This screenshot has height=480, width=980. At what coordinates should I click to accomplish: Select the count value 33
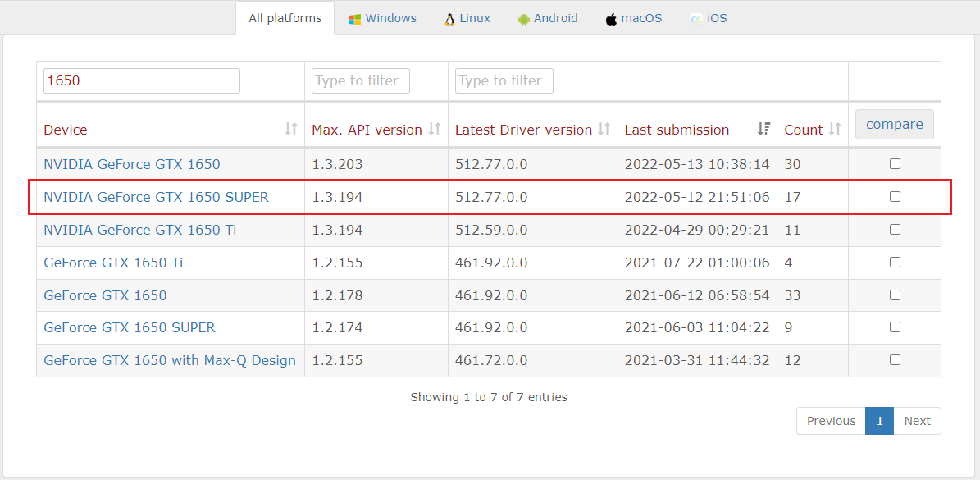792,295
